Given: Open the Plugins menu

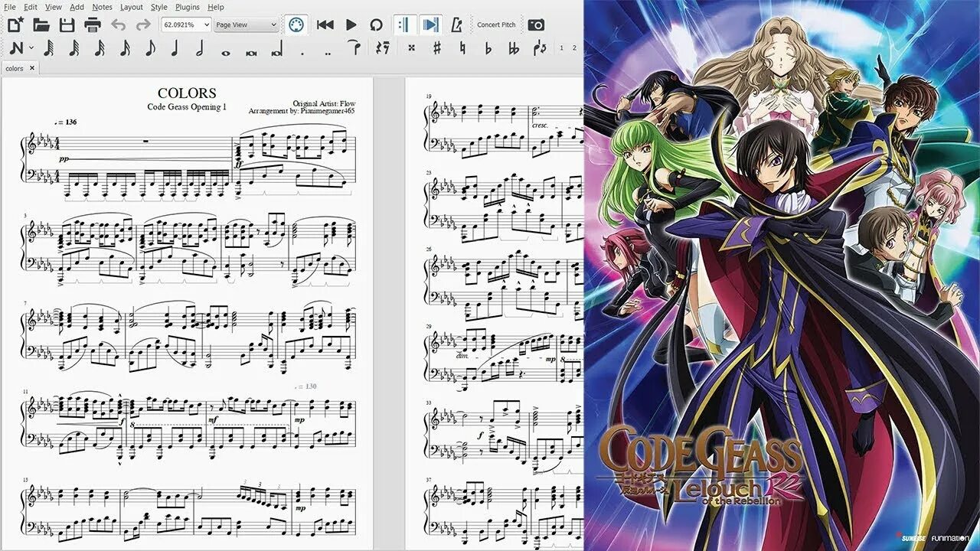Looking at the screenshot, I should [x=188, y=7].
